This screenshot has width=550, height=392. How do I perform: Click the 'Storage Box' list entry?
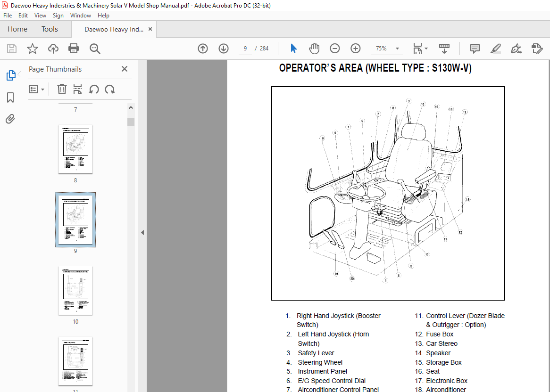[x=438, y=362]
